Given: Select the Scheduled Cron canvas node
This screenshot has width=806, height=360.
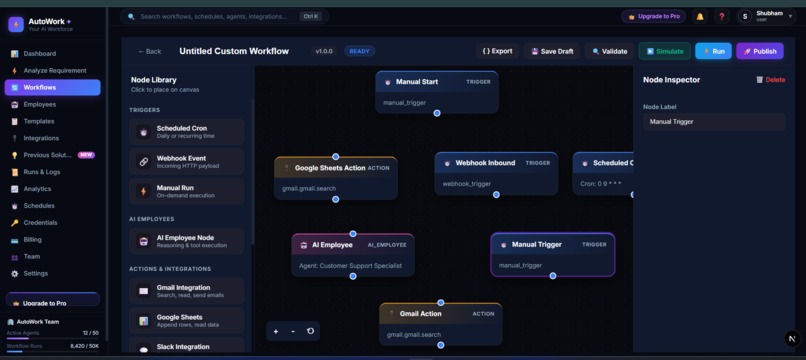Looking at the screenshot, I should [603, 173].
